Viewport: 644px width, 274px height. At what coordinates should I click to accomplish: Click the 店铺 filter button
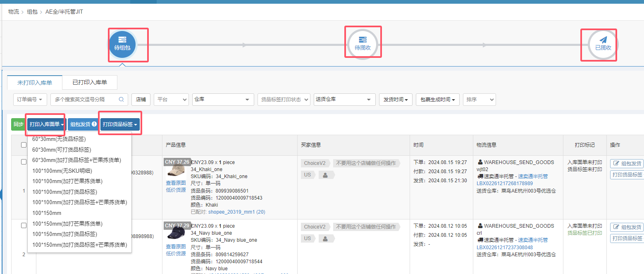coord(141,100)
